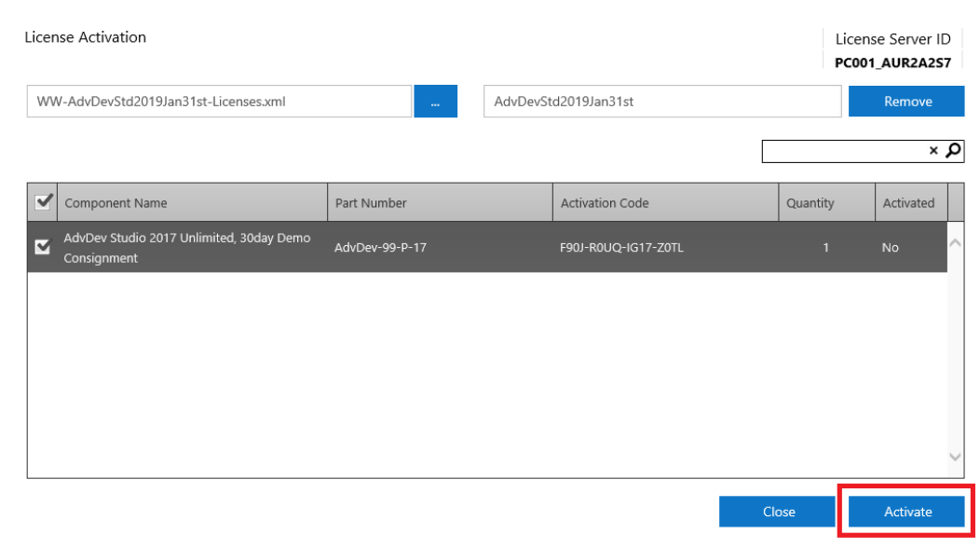The width and height of the screenshot is (980, 548).
Task: Focus the WW-AdvDevStd2019Jan31st-Licenses.xml file path field
Action: (x=219, y=102)
